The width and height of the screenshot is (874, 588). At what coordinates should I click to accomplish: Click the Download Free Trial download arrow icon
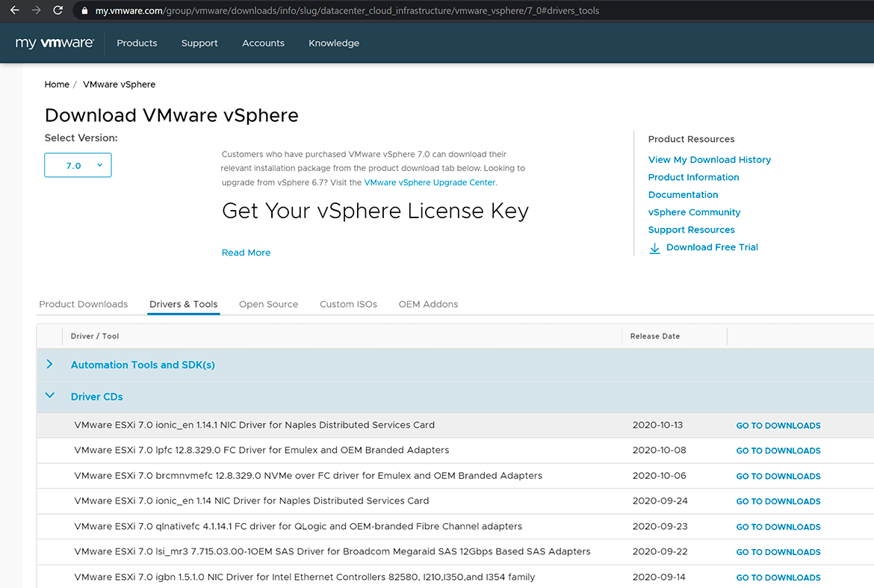(655, 247)
